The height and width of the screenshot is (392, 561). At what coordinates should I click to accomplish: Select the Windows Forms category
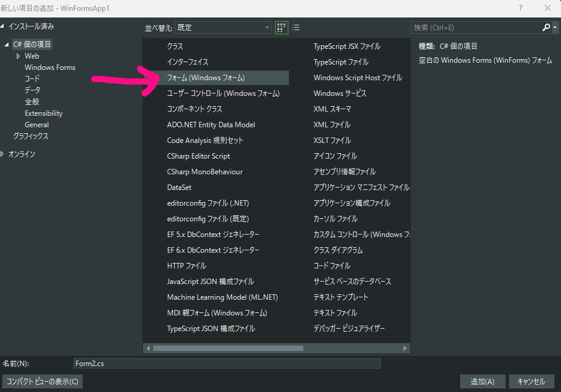[50, 68]
